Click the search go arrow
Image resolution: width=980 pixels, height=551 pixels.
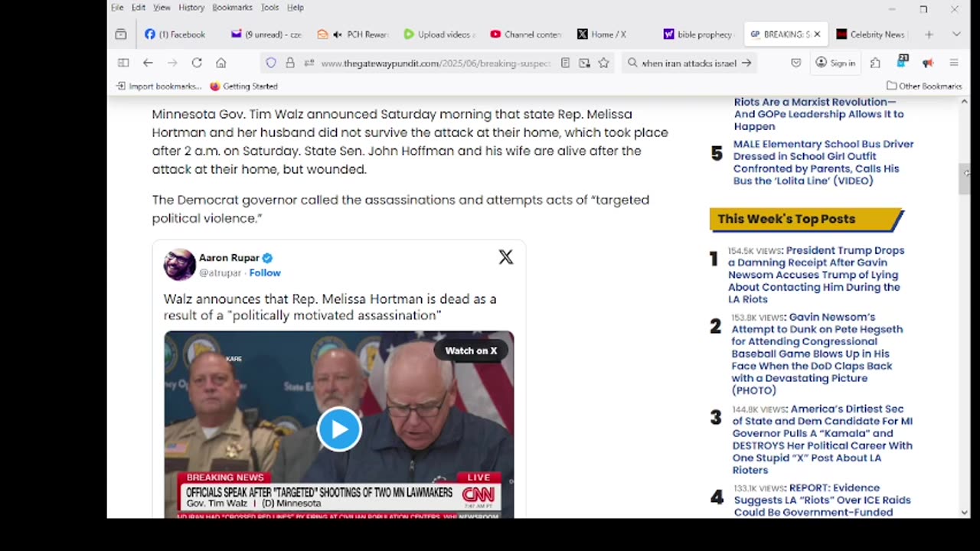[x=746, y=63]
